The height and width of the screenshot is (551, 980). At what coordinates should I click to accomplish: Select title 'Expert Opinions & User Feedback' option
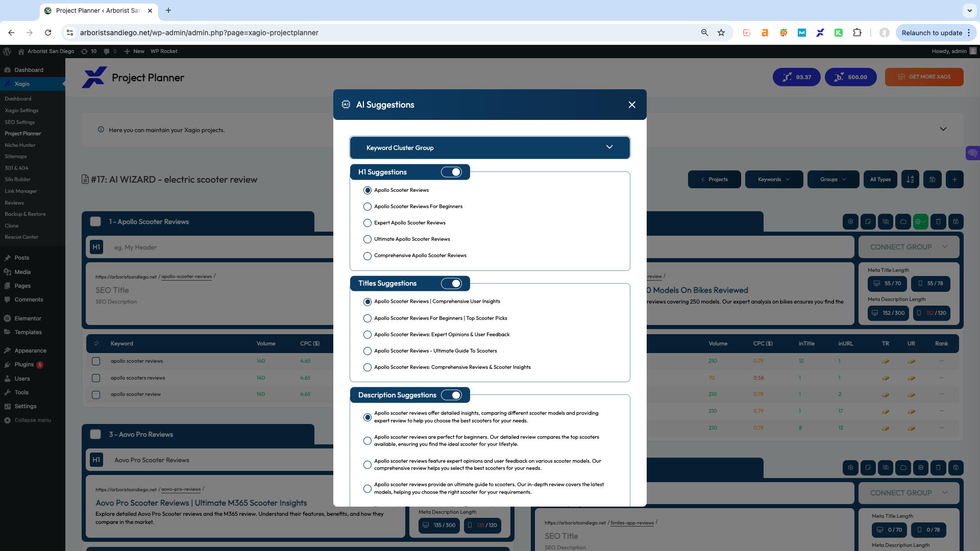367,335
